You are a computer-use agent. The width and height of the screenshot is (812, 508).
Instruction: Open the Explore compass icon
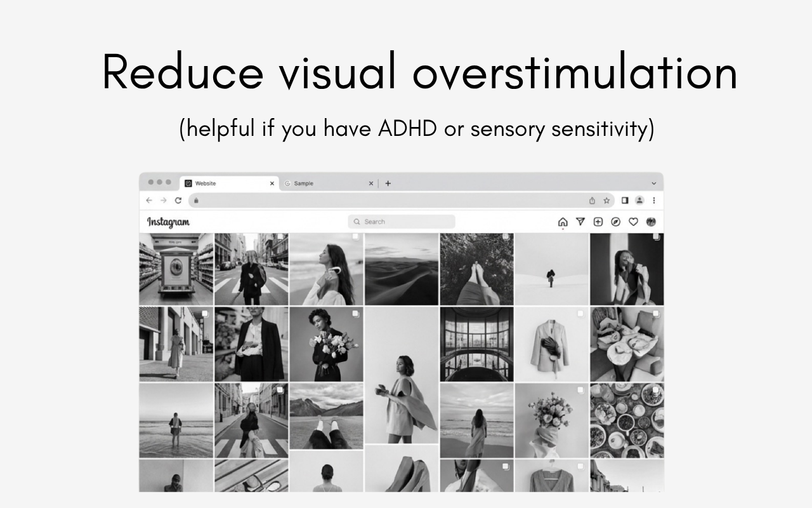[615, 222]
